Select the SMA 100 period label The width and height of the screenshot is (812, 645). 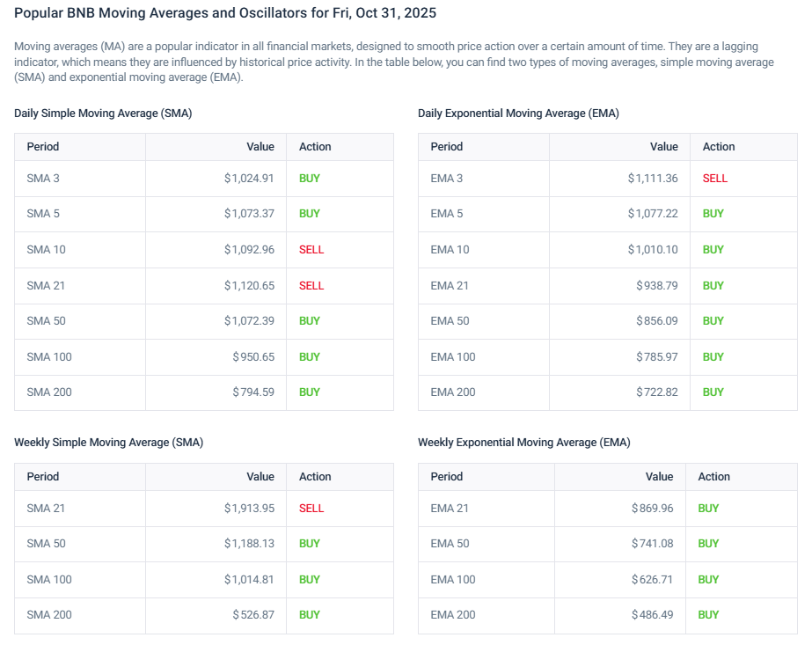click(x=48, y=356)
